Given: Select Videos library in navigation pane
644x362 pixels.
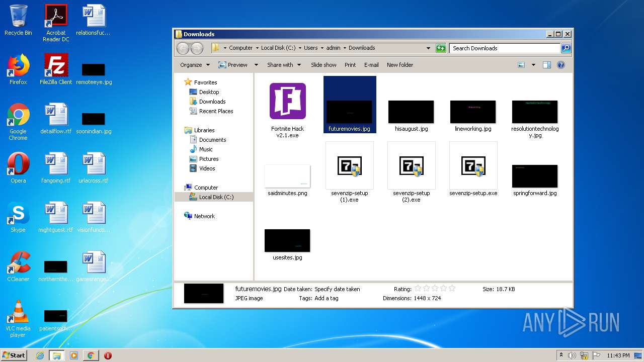Looking at the screenshot, I should (x=207, y=168).
